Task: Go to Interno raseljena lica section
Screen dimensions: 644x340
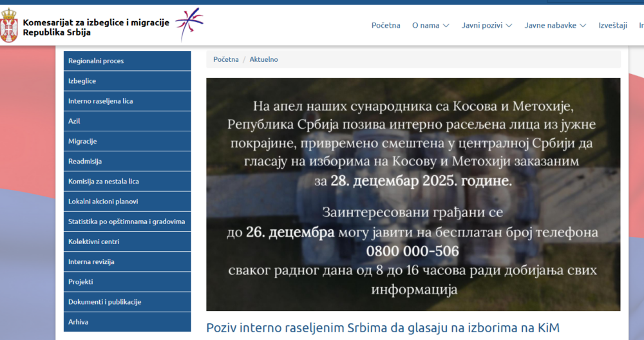Action: click(128, 101)
